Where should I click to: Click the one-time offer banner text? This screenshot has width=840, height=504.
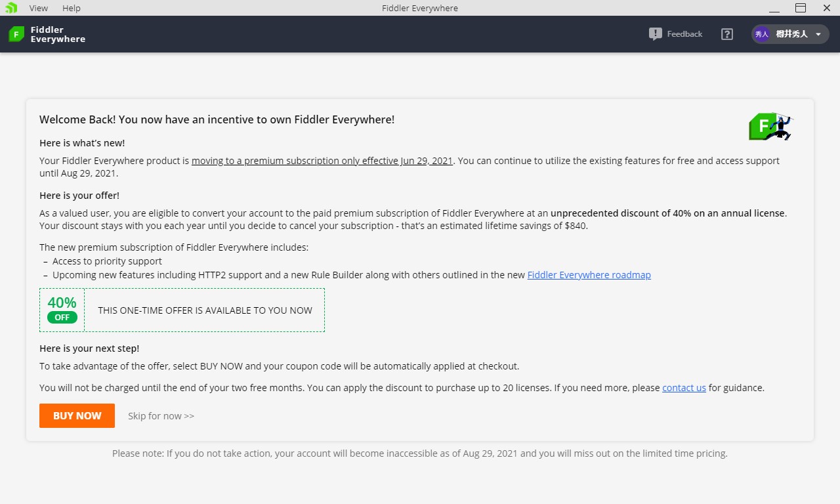(205, 310)
